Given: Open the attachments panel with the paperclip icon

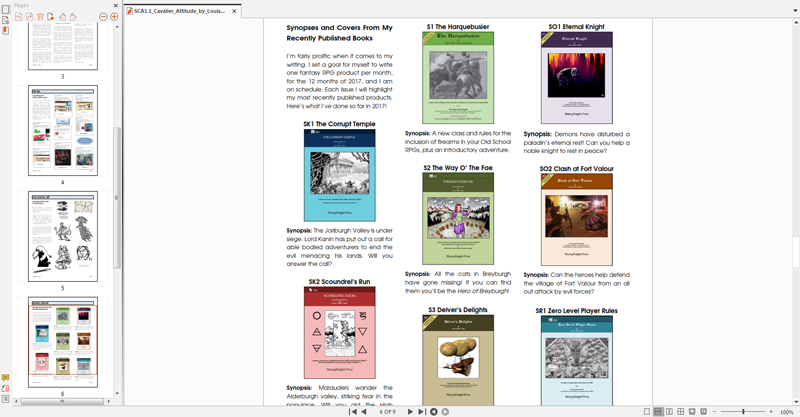Looking at the screenshot, I should pyautogui.click(x=5, y=388).
